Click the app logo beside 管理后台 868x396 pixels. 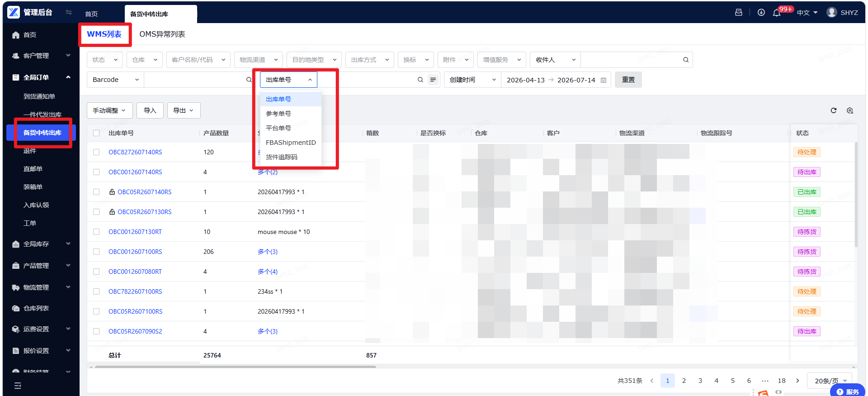click(14, 12)
